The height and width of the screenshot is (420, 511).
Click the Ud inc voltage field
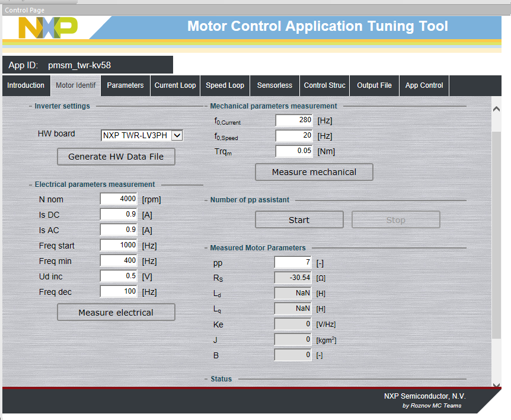pos(119,276)
